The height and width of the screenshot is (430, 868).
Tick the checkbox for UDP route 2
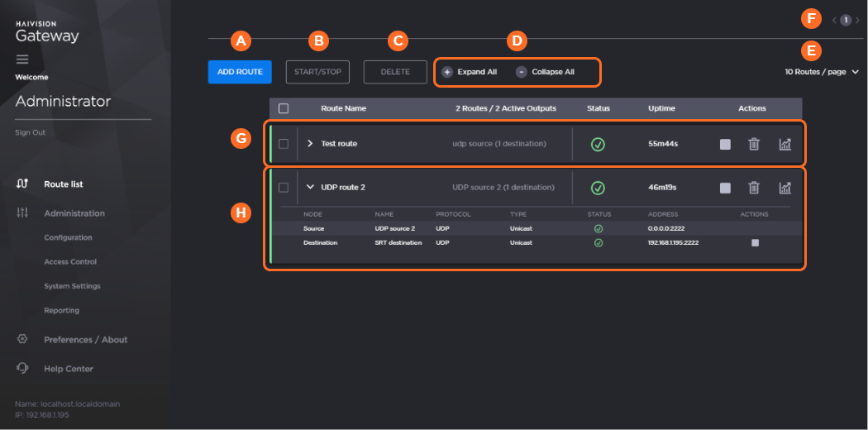(x=284, y=188)
